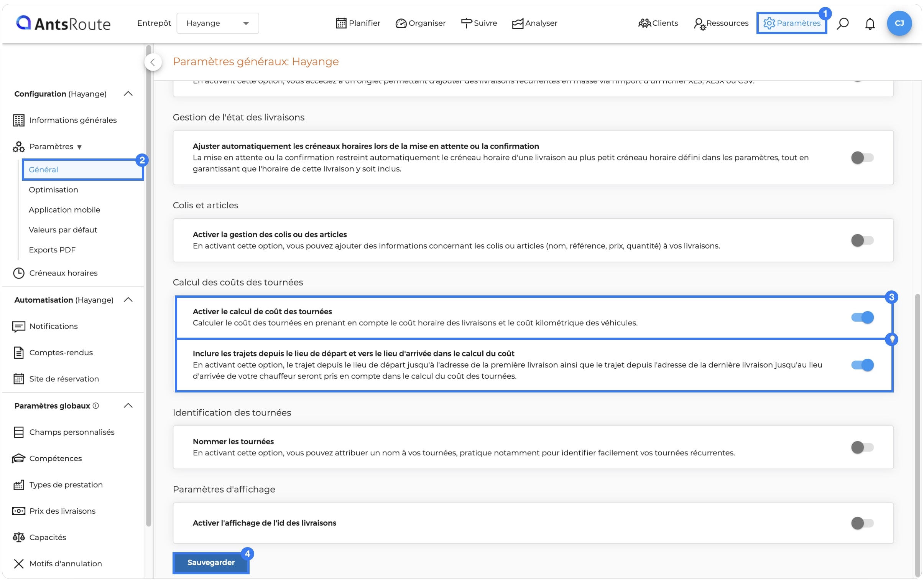Go to Organiser in top navigation

pyautogui.click(x=420, y=23)
